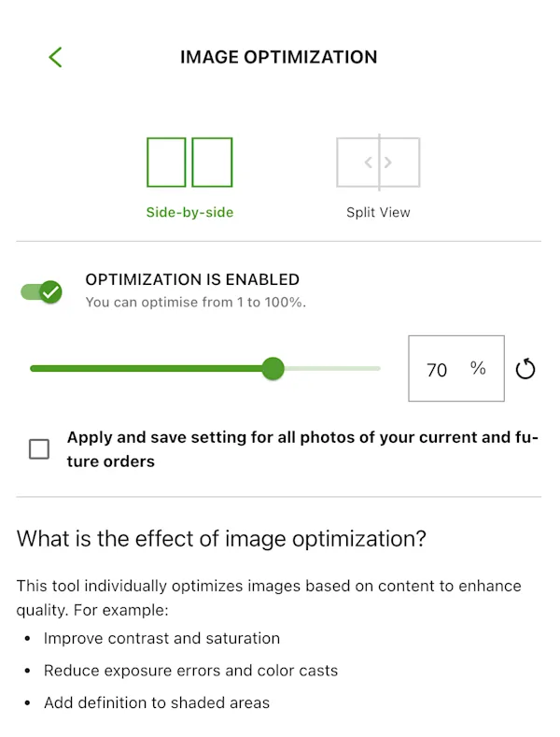Image resolution: width=560 pixels, height=737 pixels.
Task: Switch to Side-by-side text label
Action: pos(189,212)
